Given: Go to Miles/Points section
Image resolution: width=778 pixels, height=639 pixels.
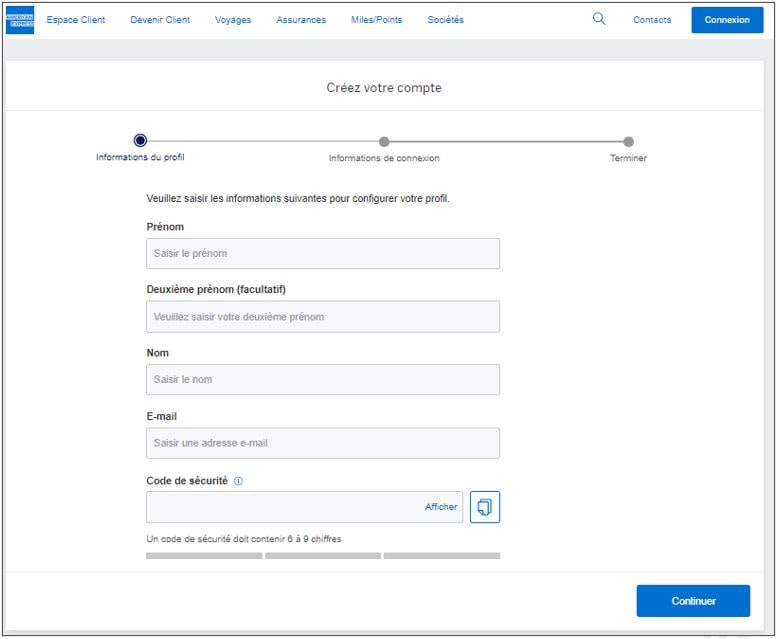Looking at the screenshot, I should tap(377, 20).
